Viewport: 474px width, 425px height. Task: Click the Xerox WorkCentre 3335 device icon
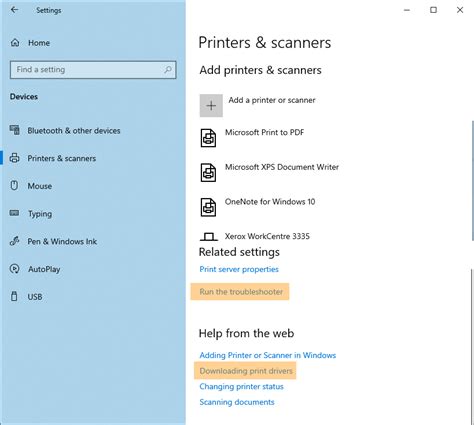pos(209,237)
